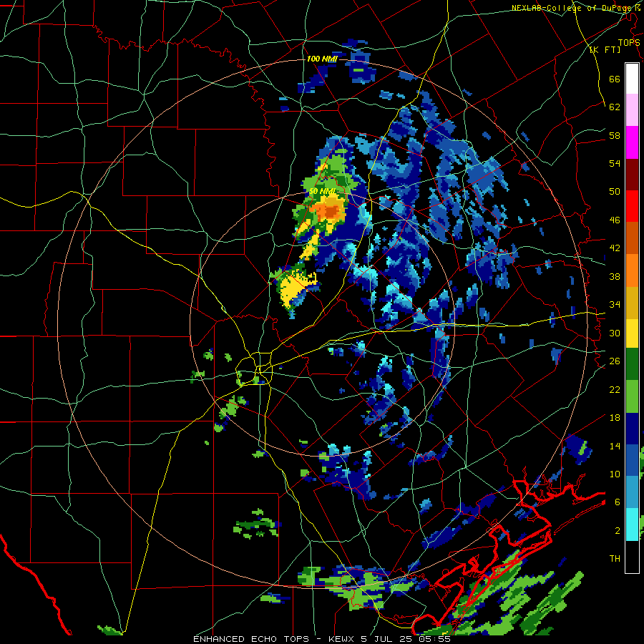Click the "50 NMI" range ring label

coord(322,192)
